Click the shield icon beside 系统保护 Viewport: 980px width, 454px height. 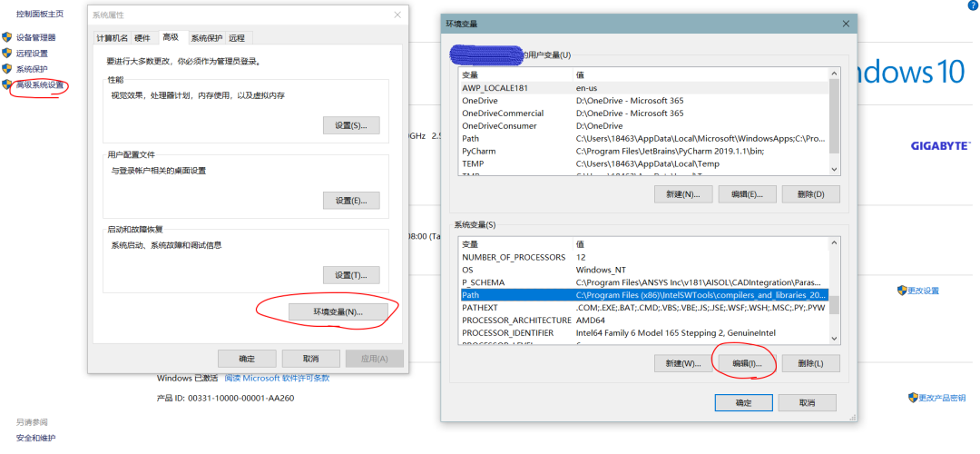(7, 69)
